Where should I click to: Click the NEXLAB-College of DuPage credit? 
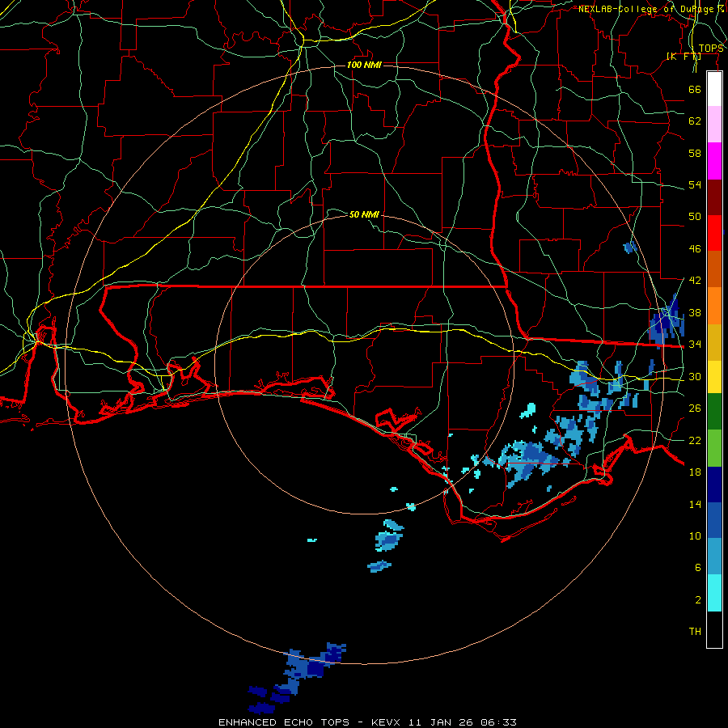(651, 9)
